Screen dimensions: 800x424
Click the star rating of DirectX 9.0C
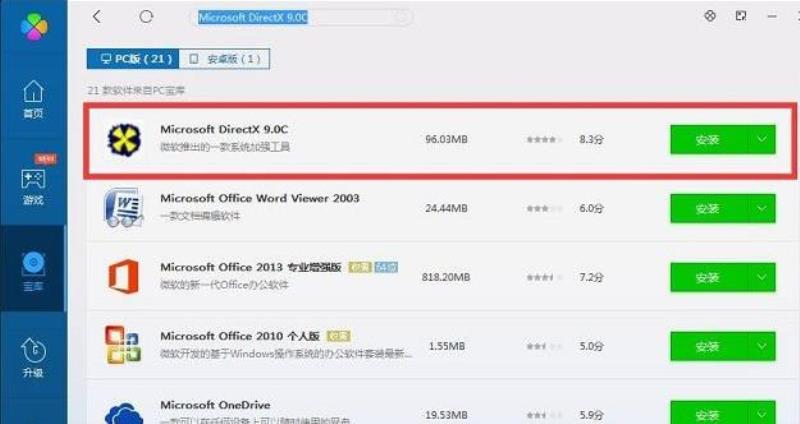[x=544, y=139]
